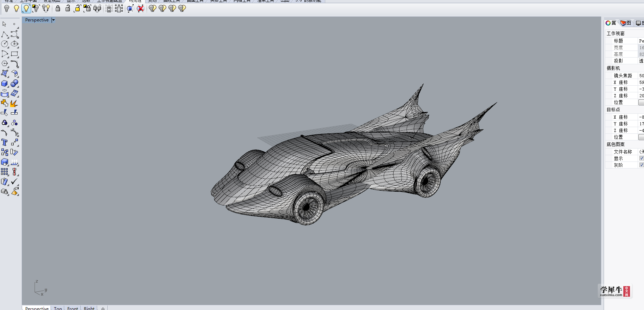Screen dimensions: 644x310
Task: Open the layers panel tab
Action: click(626, 23)
